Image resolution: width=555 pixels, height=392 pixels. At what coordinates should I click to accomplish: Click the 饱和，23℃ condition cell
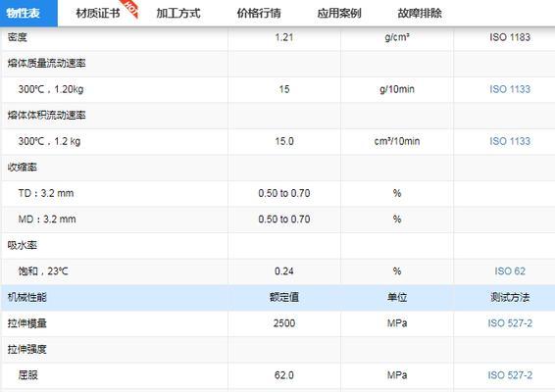(x=43, y=271)
